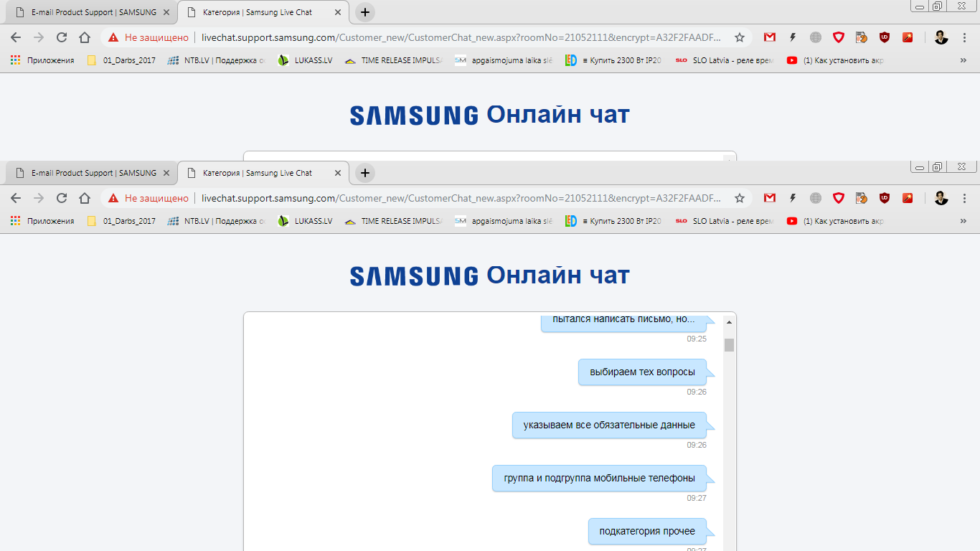This screenshot has width=980, height=551.
Task: Open the red shield extension in front window
Action: [839, 198]
